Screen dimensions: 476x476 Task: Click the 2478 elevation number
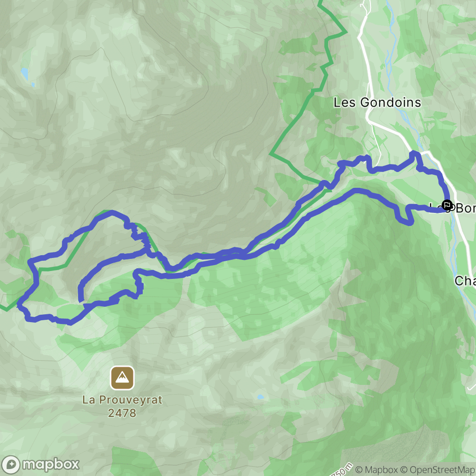122,413
